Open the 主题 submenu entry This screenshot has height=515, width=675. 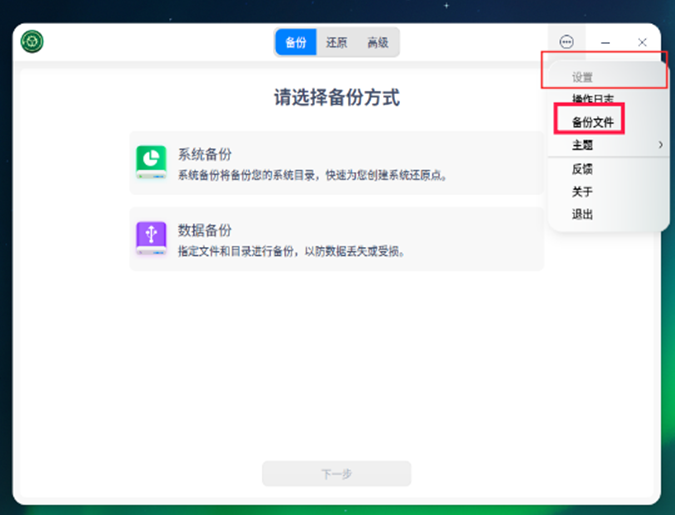(608, 145)
